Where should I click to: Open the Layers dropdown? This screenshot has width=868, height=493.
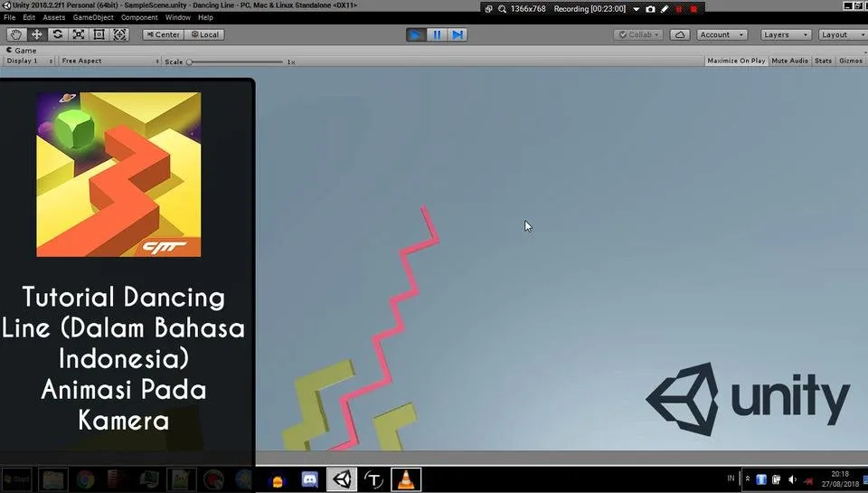[x=786, y=34]
